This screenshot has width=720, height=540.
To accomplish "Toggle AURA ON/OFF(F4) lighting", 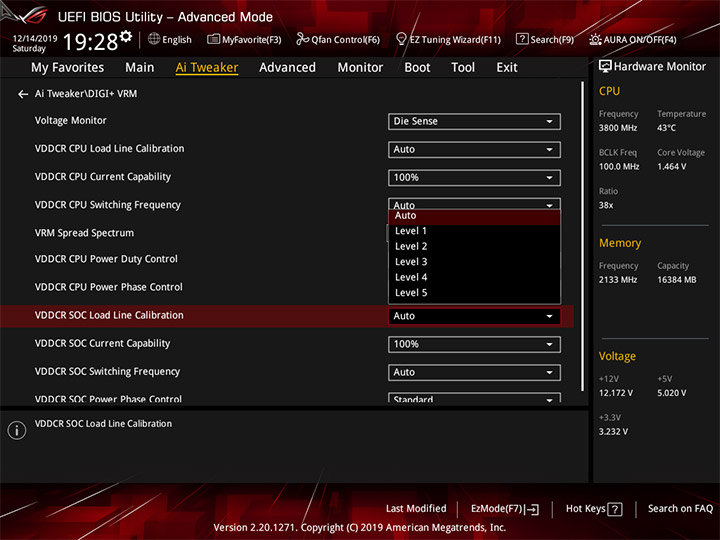I will pyautogui.click(x=633, y=39).
